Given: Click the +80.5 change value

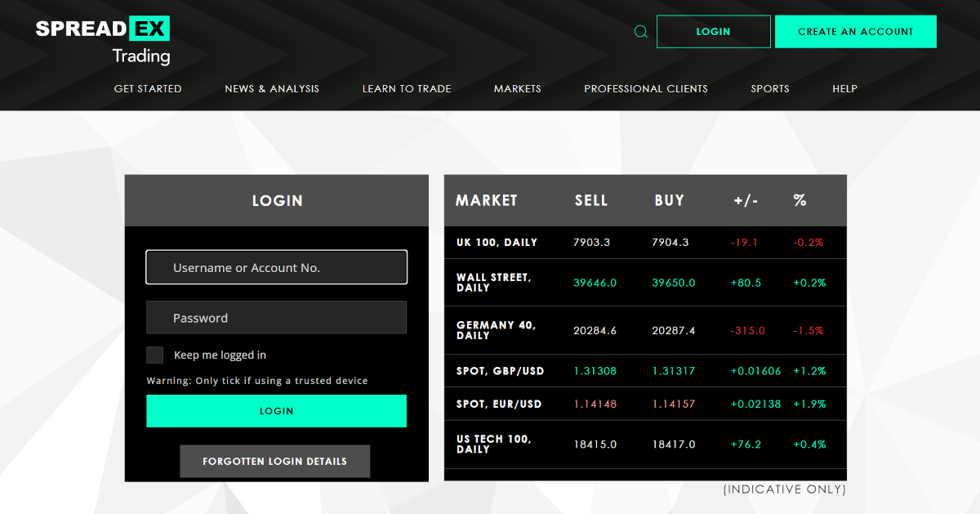Looking at the screenshot, I should pos(746,283).
